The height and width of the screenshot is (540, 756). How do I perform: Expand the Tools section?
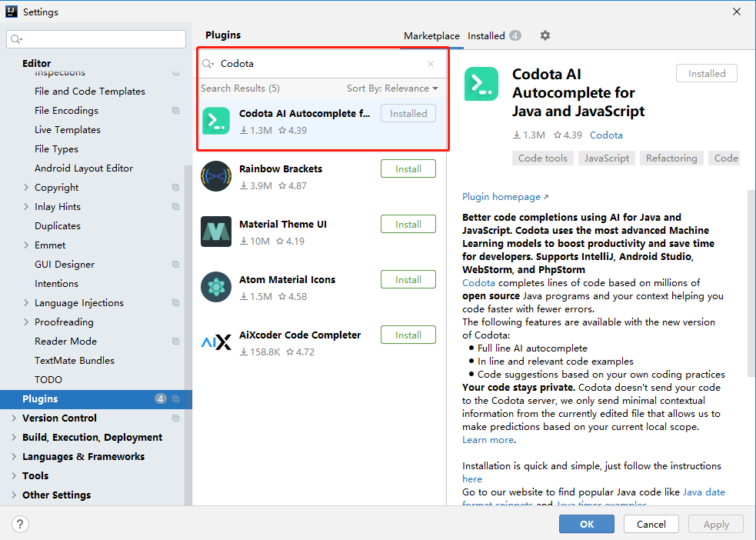pos(14,476)
